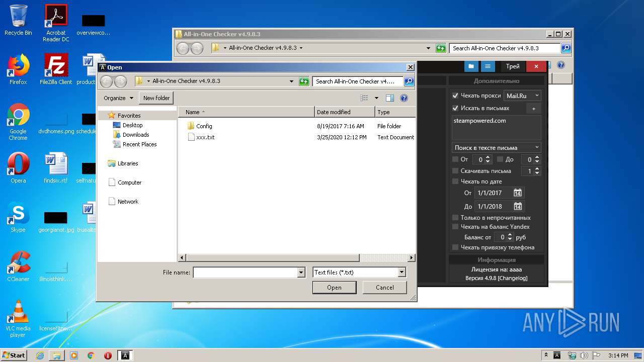Expand the address bar history dropdown in the Open dialog
The height and width of the screenshot is (362, 644).
click(x=291, y=81)
